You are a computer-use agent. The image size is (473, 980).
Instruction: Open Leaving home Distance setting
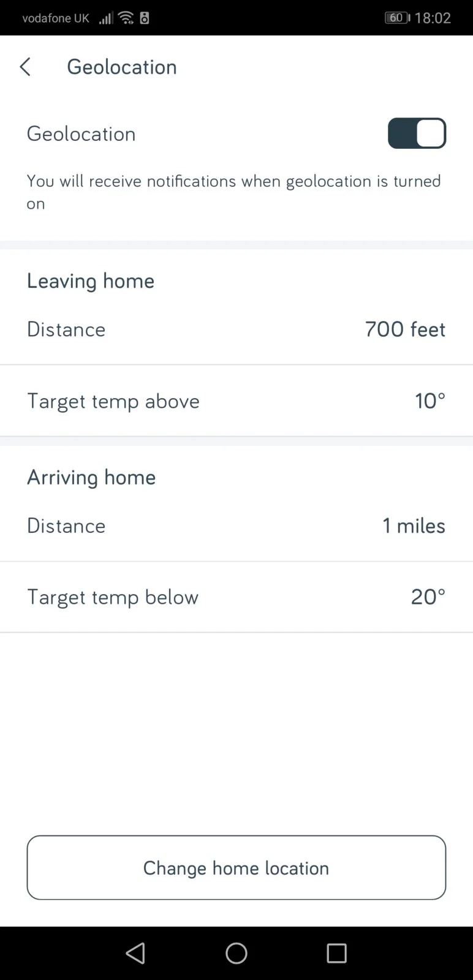pyautogui.click(x=236, y=330)
